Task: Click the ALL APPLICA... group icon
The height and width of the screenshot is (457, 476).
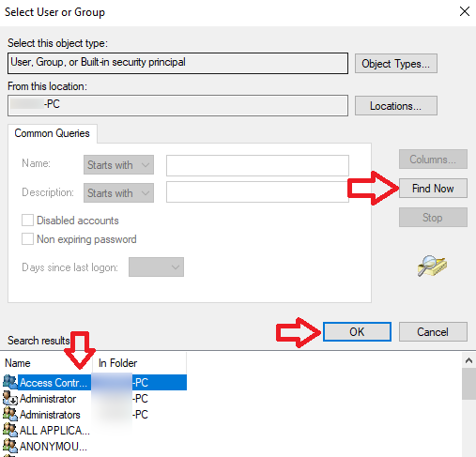Action: tap(10, 430)
